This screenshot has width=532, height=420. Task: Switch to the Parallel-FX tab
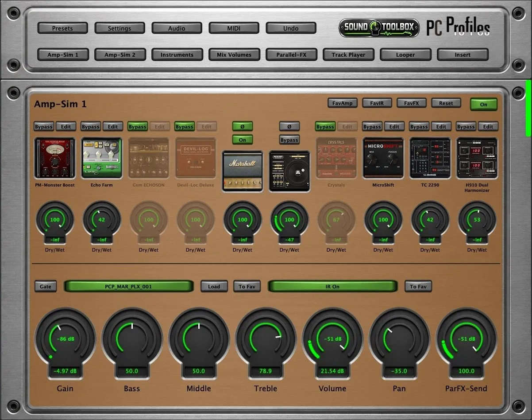291,55
